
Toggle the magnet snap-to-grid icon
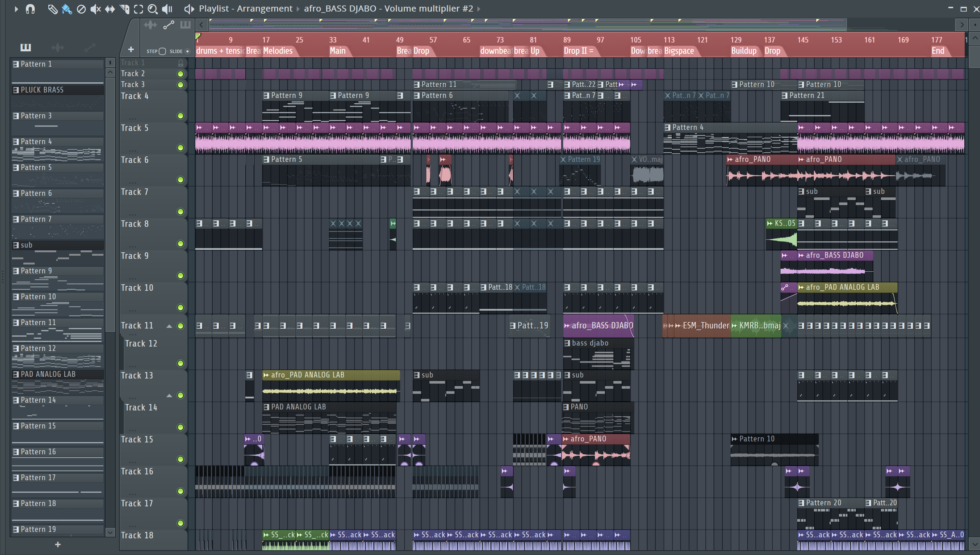point(30,9)
